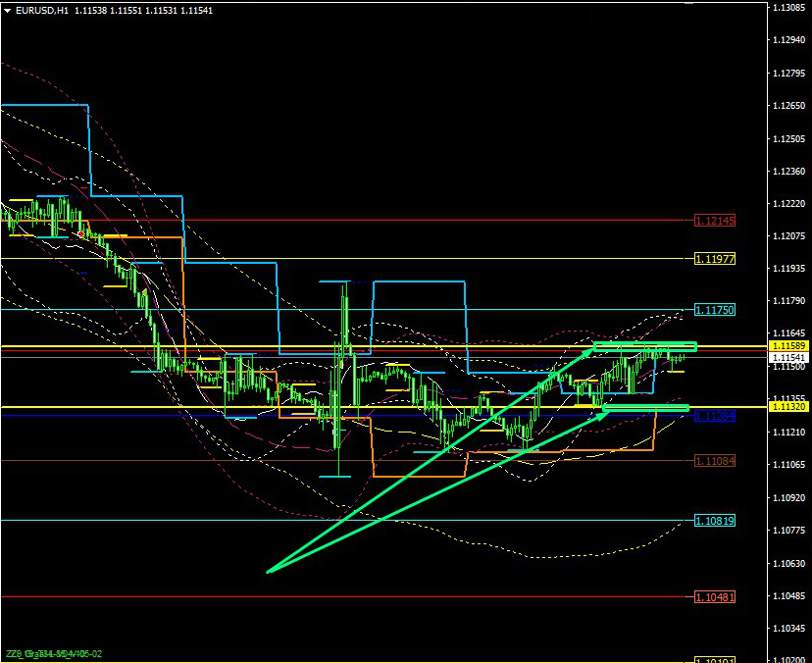Select the orange 1.11084 price level label

[714, 461]
